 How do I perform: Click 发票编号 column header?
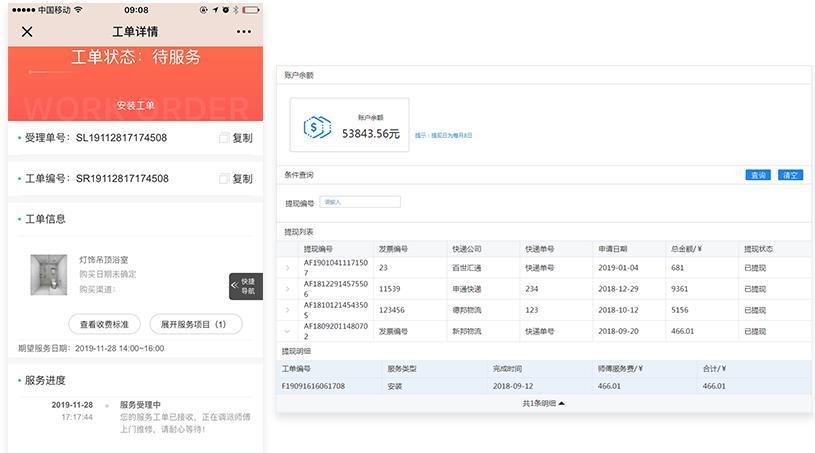pos(393,249)
